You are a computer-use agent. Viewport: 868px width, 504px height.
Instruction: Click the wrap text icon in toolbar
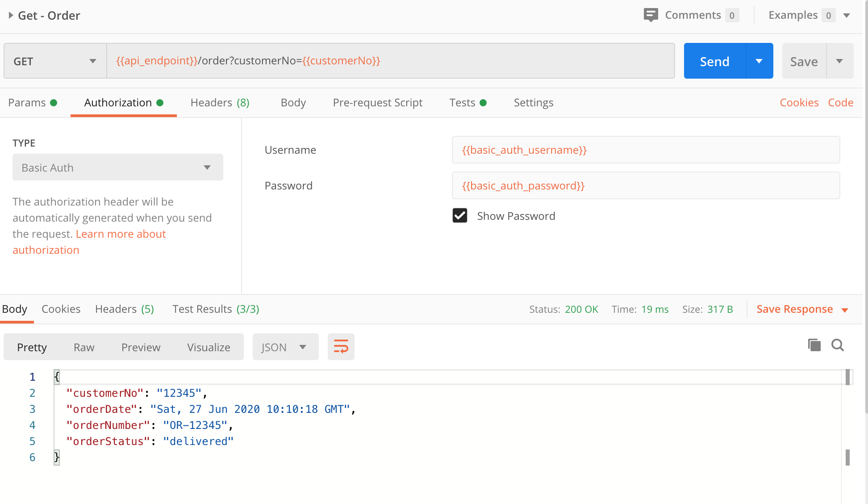click(341, 346)
